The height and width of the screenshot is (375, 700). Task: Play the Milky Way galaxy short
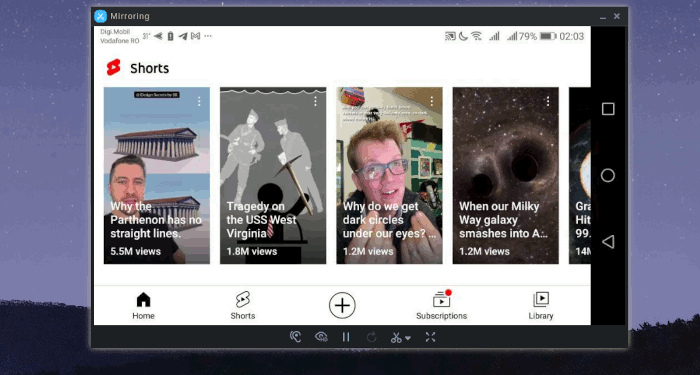505,175
